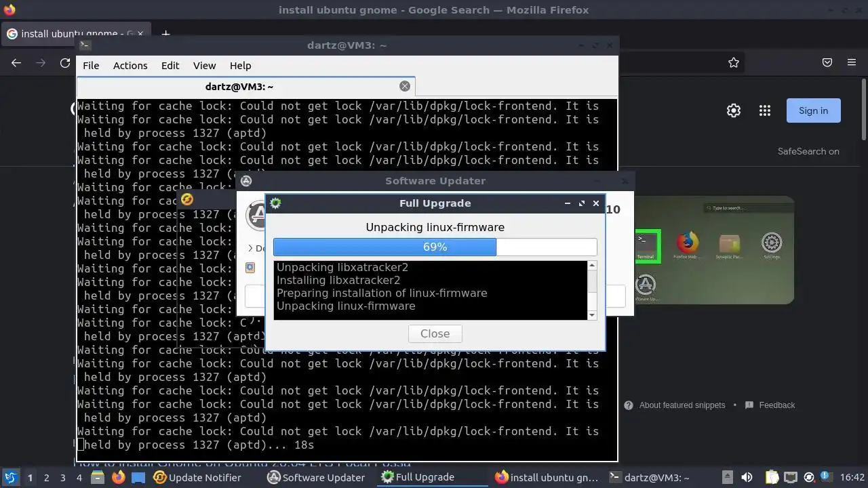Switch to Software Updater in taskbar
Image resolution: width=868 pixels, height=488 pixels.
(x=316, y=477)
